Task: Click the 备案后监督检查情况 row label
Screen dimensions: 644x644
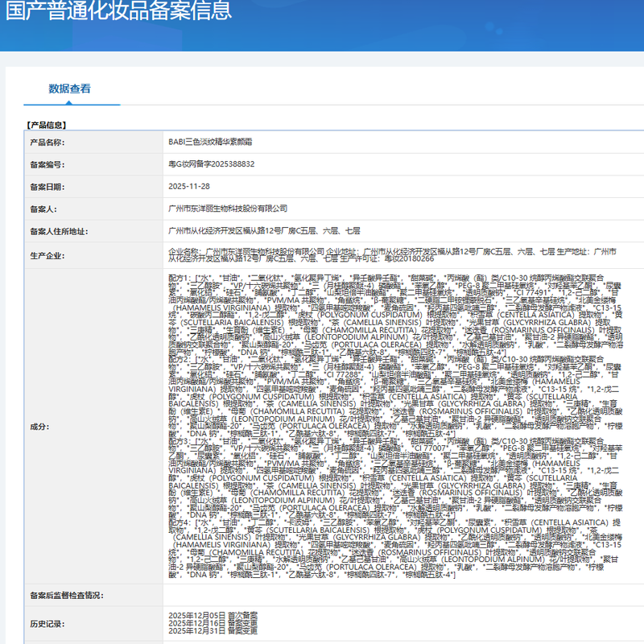Action: 65,596
